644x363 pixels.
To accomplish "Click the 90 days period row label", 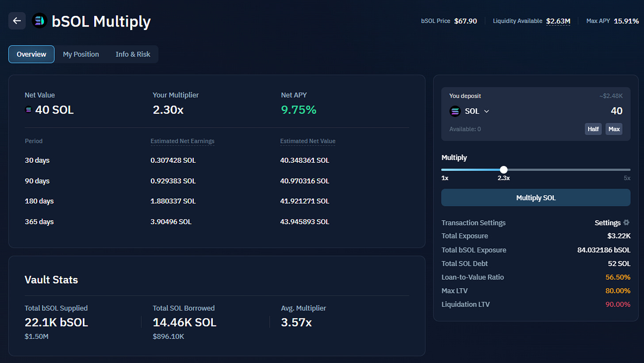I will pos(37,181).
